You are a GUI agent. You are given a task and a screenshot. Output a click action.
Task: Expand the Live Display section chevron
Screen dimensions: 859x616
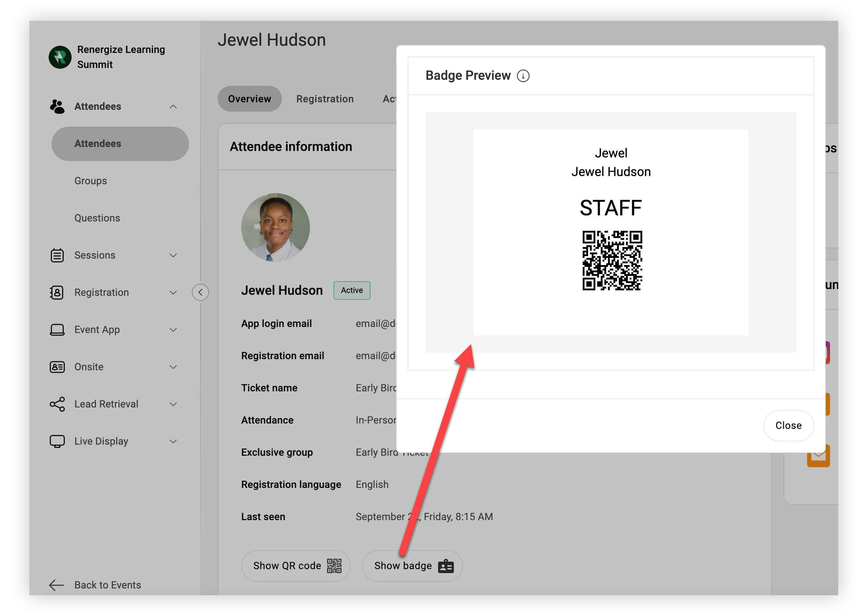pyautogui.click(x=173, y=441)
